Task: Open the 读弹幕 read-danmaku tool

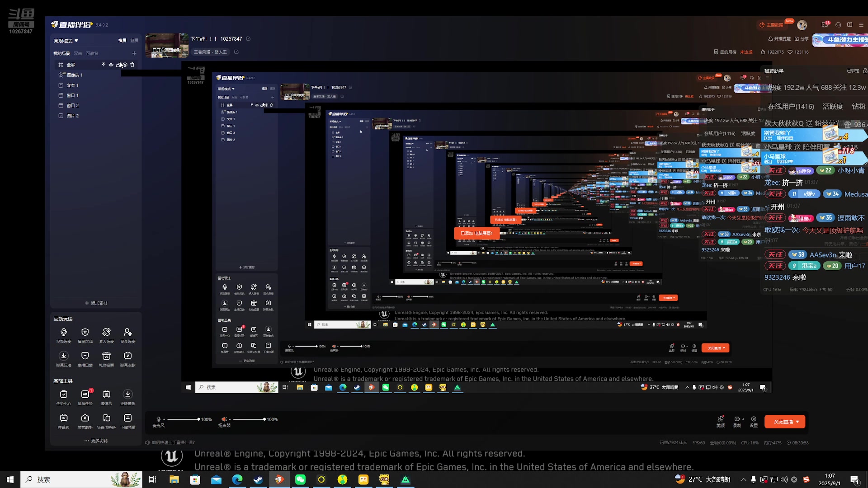Action: (106, 397)
